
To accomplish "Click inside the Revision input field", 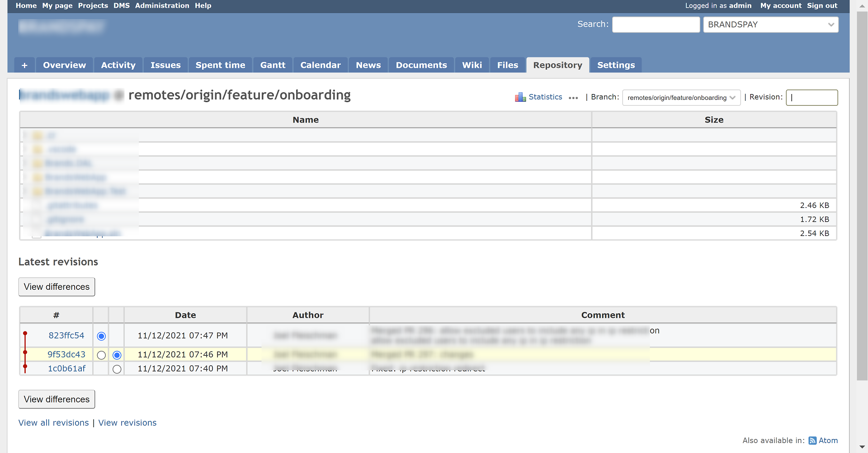I will point(811,97).
